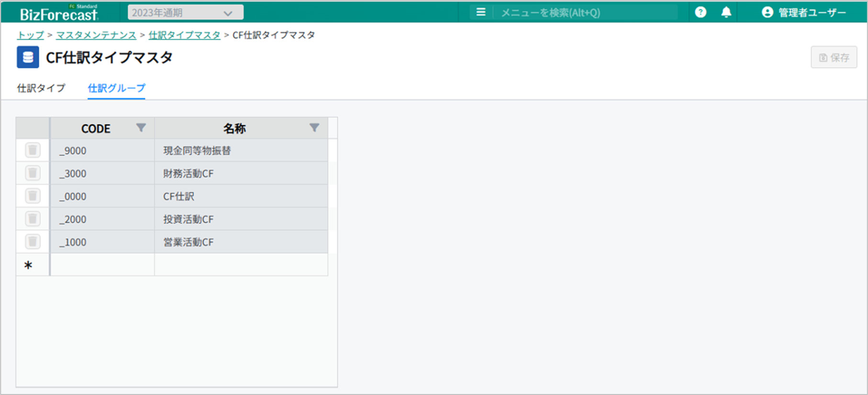The height and width of the screenshot is (395, 868).
Task: Click the empty CODE cell in new row
Action: tap(102, 265)
